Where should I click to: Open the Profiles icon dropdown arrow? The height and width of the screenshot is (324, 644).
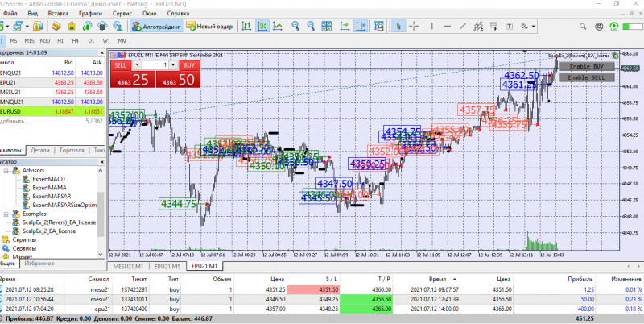pos(27,27)
